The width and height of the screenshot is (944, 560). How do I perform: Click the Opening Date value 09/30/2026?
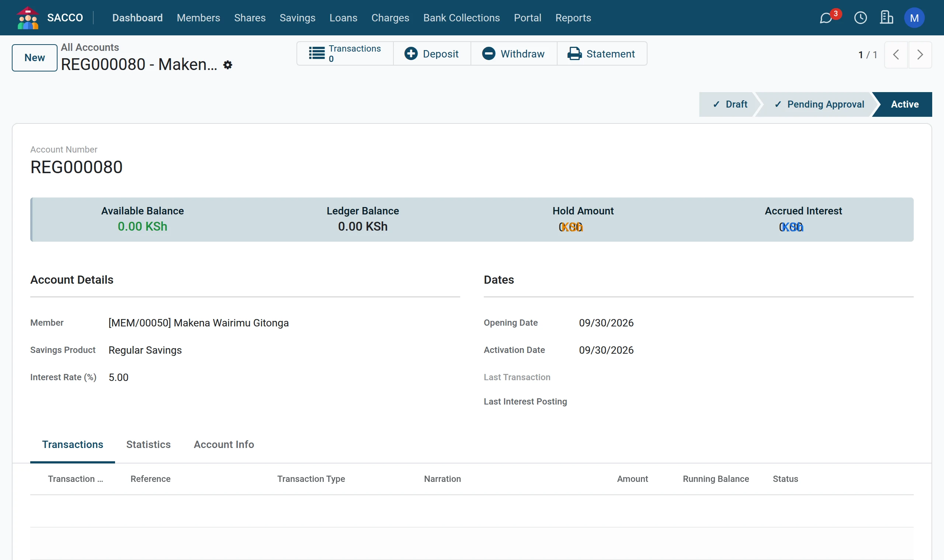[607, 323]
